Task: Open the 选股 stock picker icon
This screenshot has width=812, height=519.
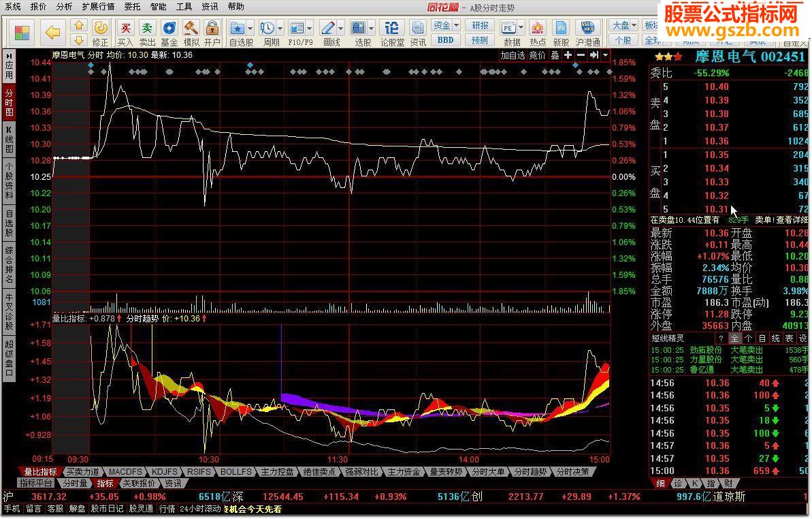Action: pos(359,28)
